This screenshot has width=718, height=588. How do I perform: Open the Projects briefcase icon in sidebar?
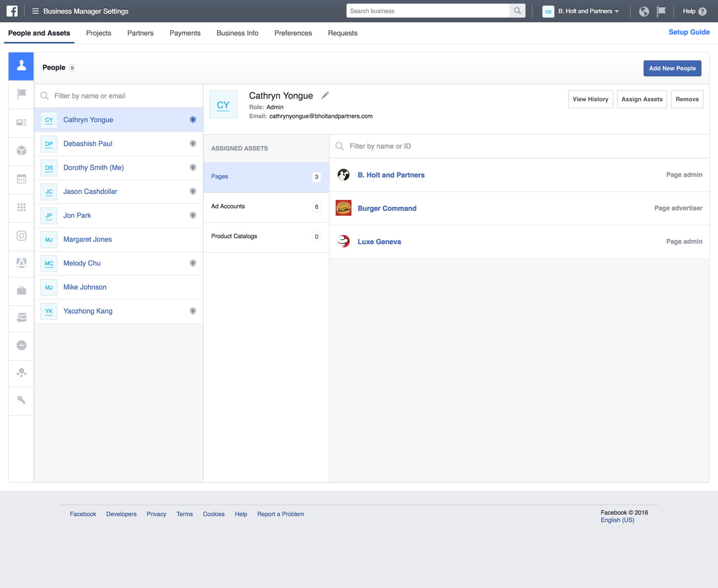(21, 291)
